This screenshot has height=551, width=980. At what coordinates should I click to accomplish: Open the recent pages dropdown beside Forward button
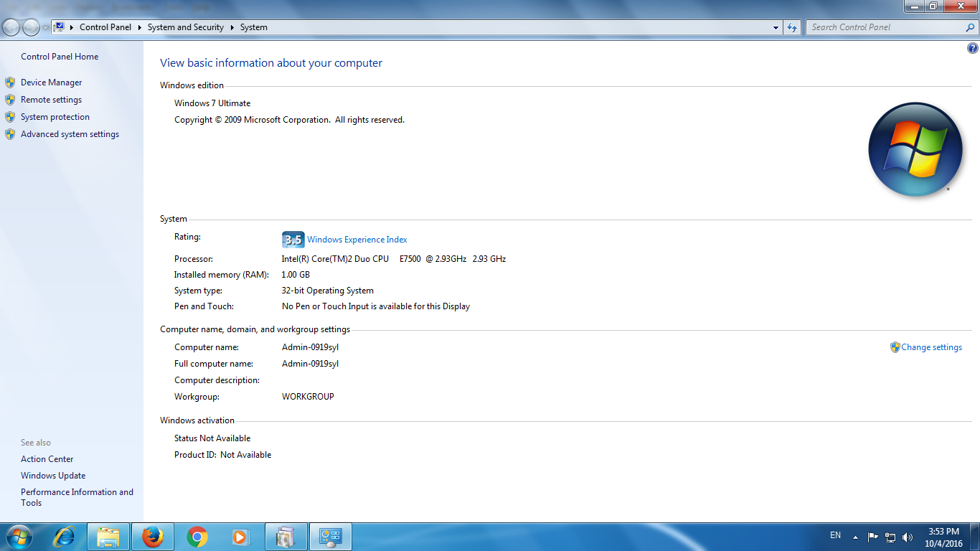46,27
